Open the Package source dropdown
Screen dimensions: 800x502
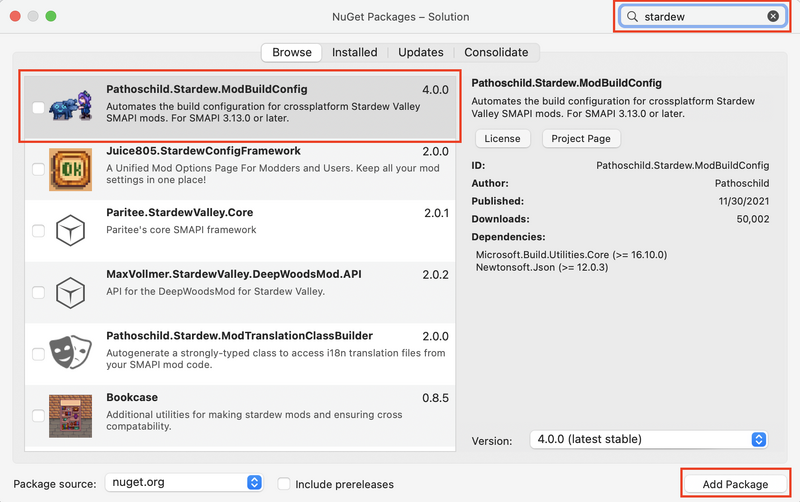coord(184,482)
